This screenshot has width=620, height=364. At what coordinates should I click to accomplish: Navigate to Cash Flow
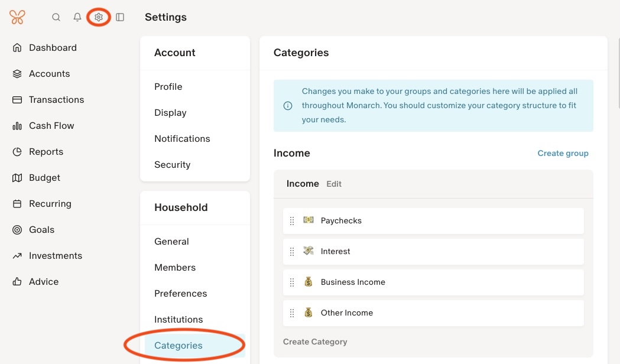(x=51, y=126)
